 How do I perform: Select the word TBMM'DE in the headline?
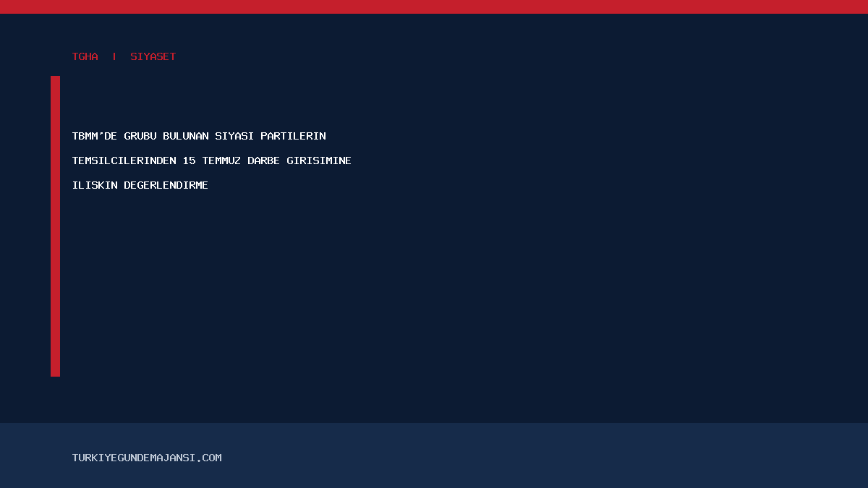coord(95,136)
